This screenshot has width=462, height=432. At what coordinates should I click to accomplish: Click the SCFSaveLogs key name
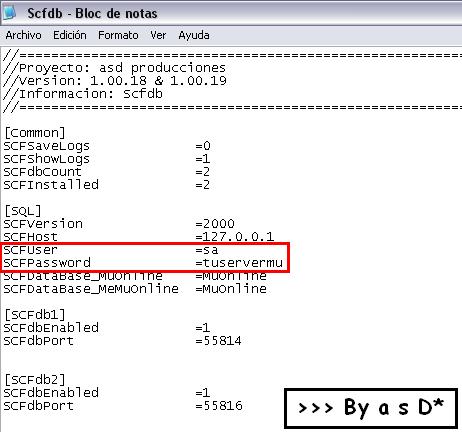point(46,146)
